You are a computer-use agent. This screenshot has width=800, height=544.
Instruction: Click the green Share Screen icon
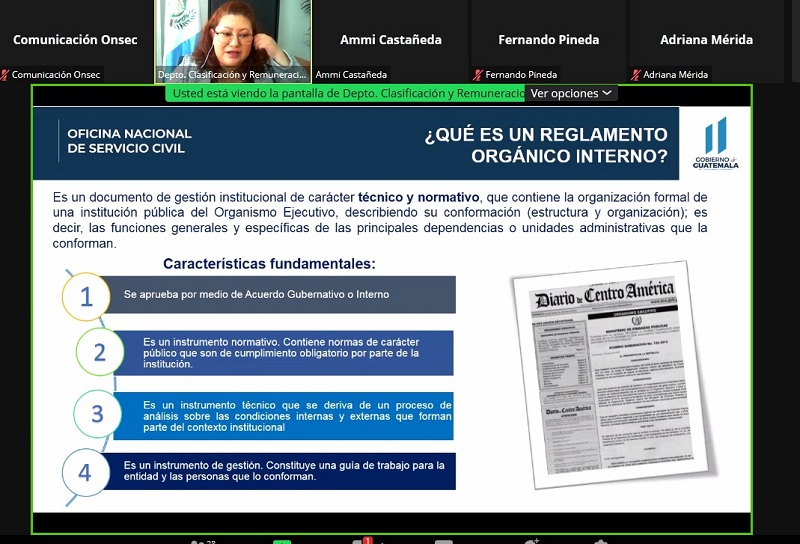pos(282,541)
